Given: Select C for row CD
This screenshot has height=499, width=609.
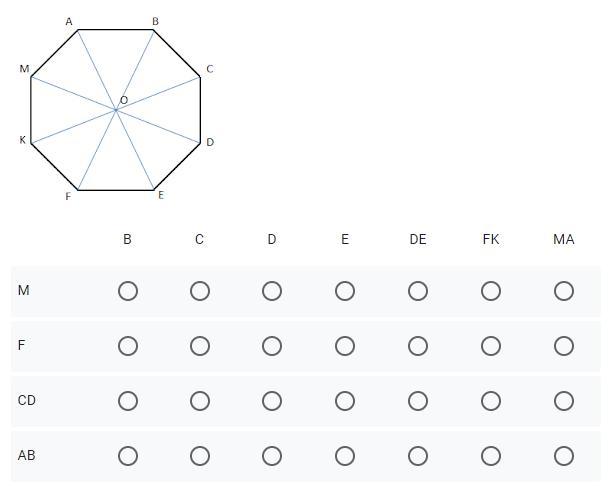Looking at the screenshot, I should (200, 401).
